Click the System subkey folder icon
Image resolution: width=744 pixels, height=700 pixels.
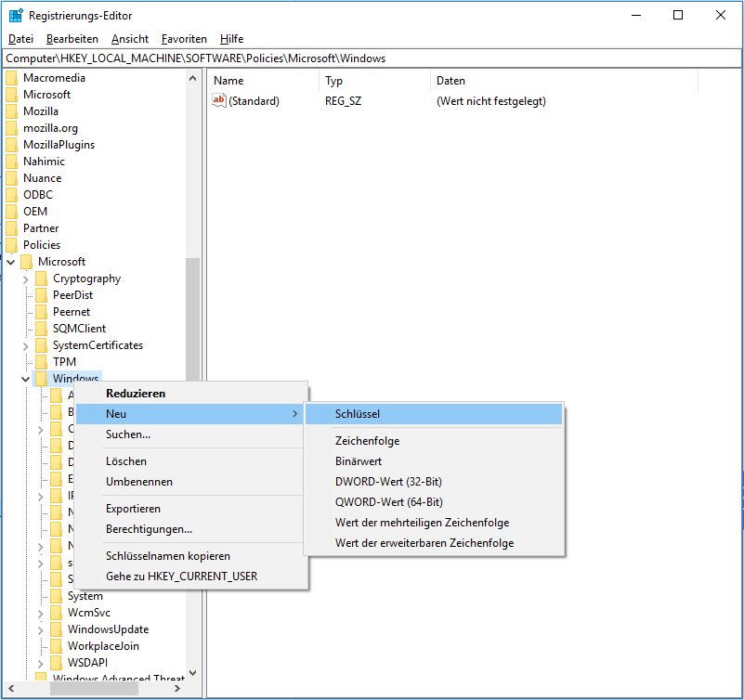56,596
